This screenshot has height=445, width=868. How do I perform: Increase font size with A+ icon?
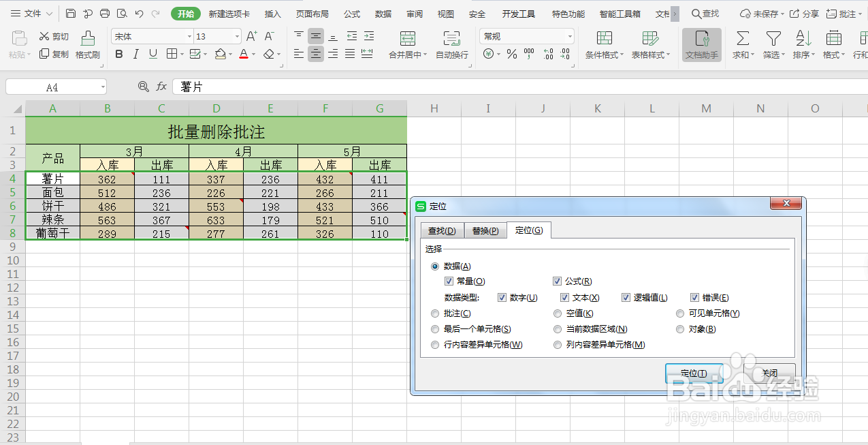(x=251, y=36)
